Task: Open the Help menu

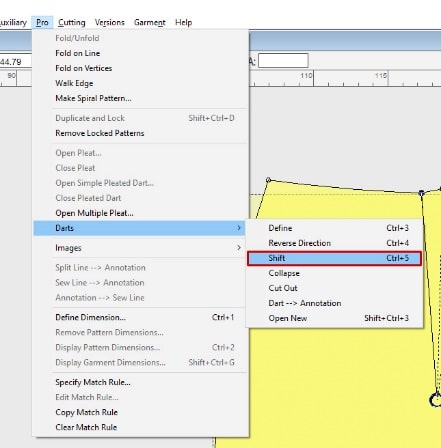Action: point(183,22)
